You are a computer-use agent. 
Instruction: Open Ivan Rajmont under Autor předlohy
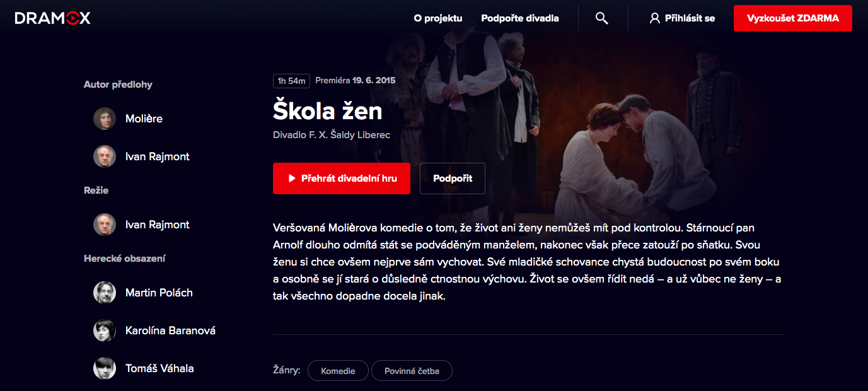point(158,156)
